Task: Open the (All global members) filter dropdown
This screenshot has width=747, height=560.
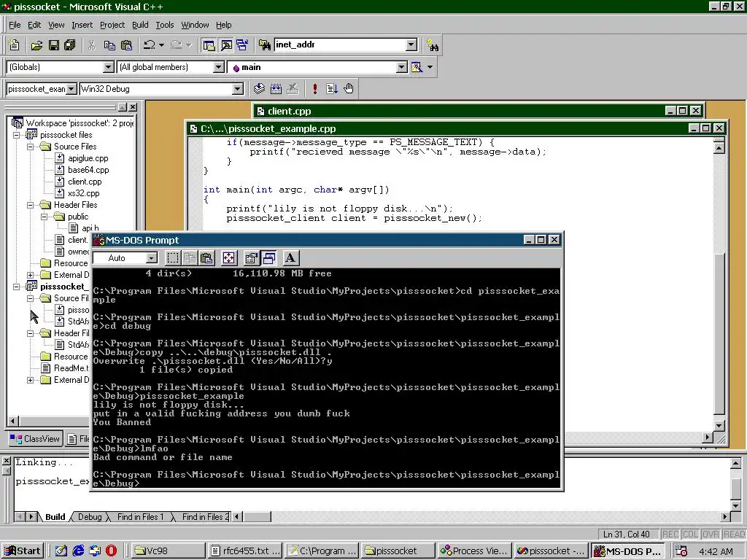Action: coord(219,67)
